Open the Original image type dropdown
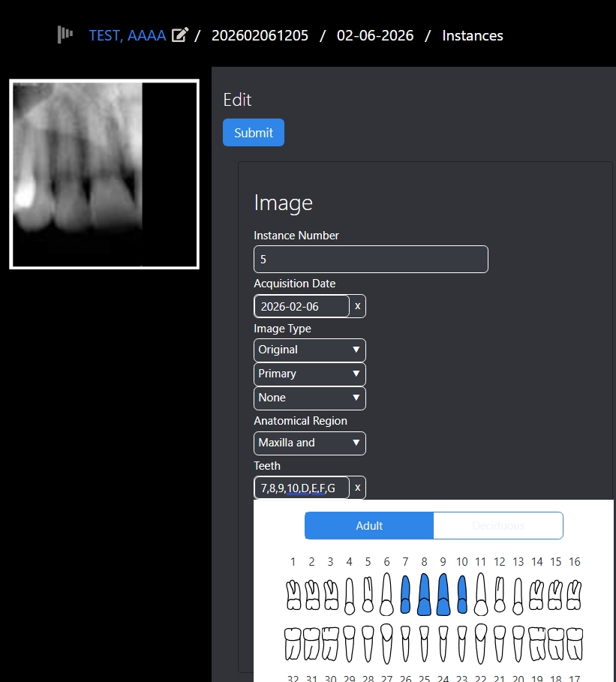The image size is (616, 682). tap(310, 350)
